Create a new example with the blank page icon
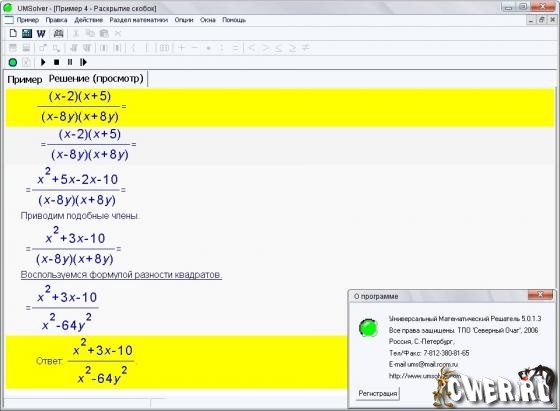Screen dimensions: 560x411 (13, 34)
